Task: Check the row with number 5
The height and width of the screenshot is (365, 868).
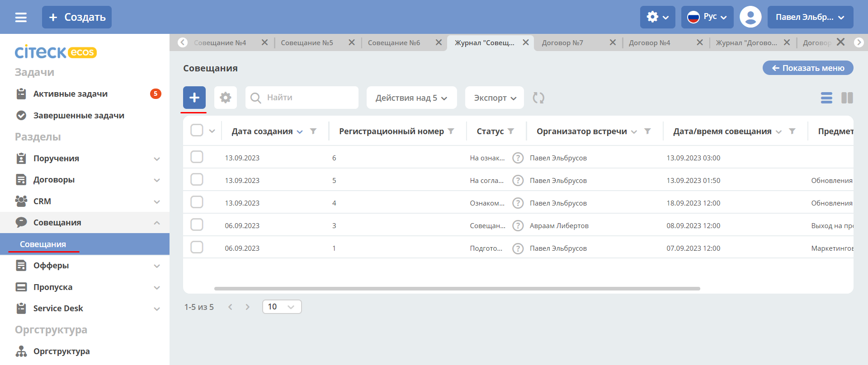Action: click(x=197, y=179)
